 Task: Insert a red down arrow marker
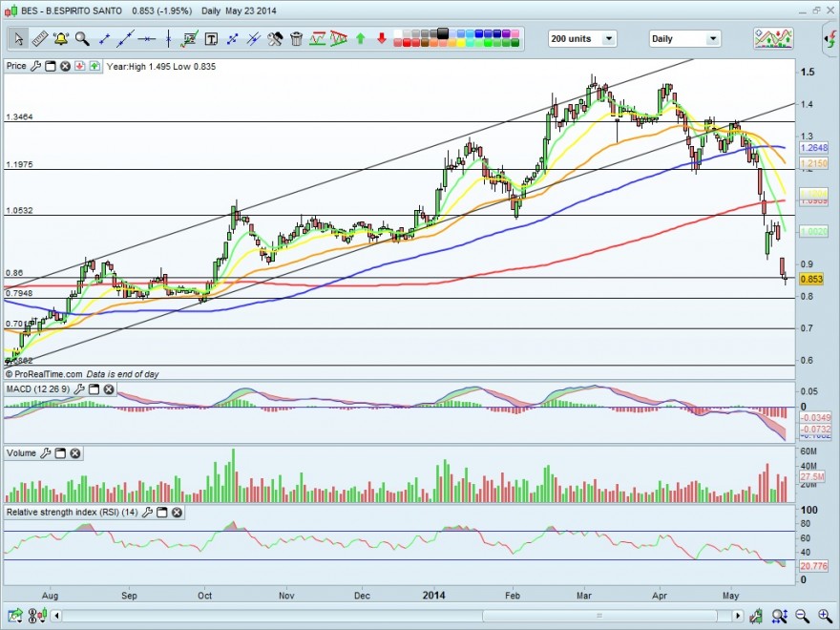(382, 38)
